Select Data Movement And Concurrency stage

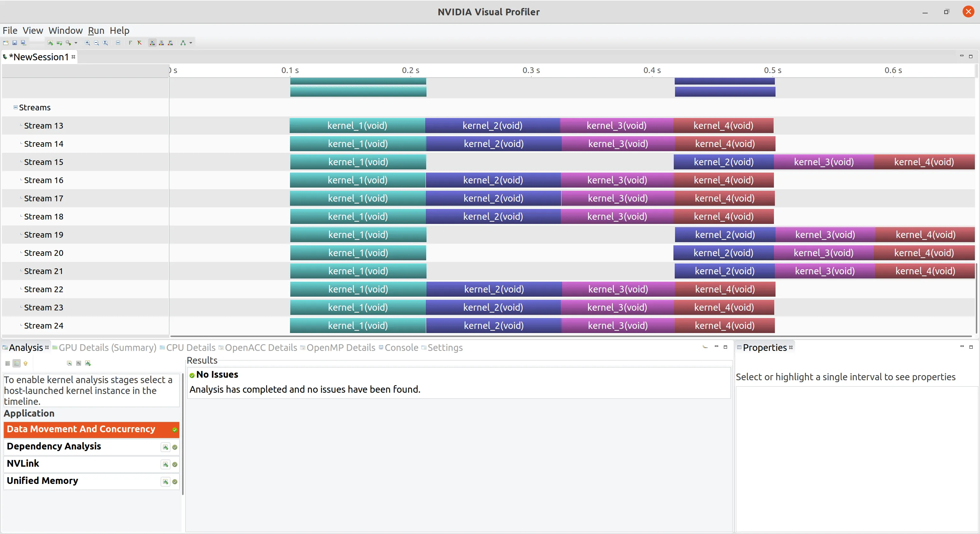pyautogui.click(x=91, y=429)
